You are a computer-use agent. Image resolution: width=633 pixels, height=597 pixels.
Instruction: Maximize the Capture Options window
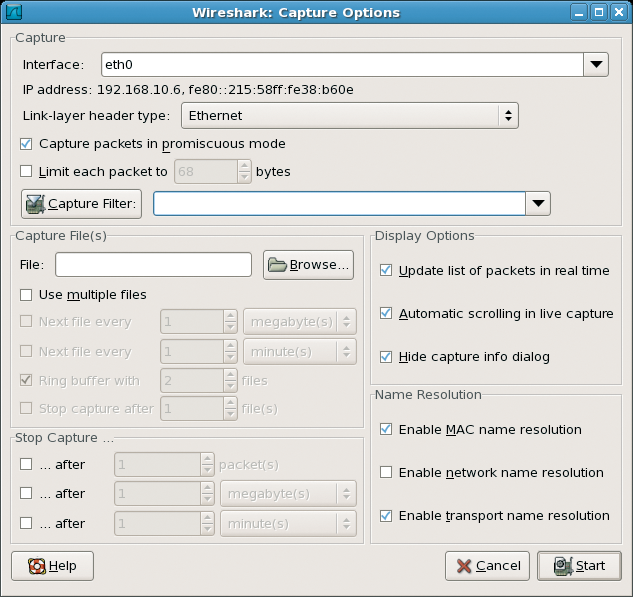[x=599, y=12]
